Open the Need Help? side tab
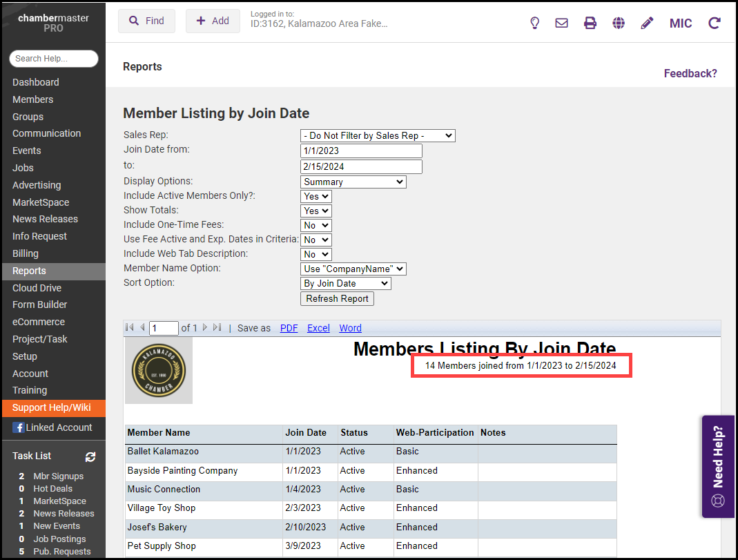 tap(718, 466)
